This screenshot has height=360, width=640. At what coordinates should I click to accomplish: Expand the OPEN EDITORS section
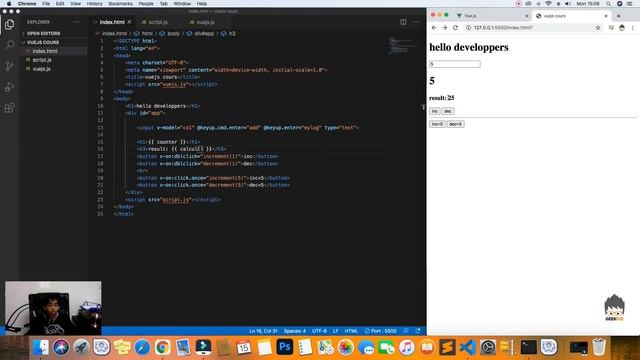pyautogui.click(x=43, y=33)
